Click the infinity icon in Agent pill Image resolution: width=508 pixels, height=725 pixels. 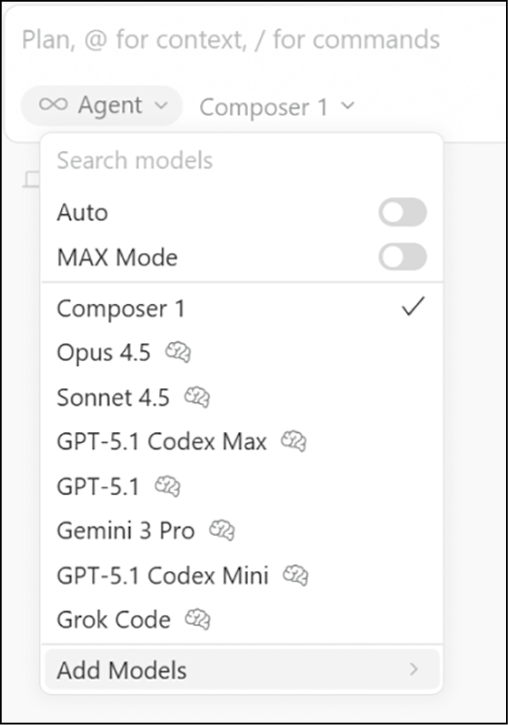(53, 104)
